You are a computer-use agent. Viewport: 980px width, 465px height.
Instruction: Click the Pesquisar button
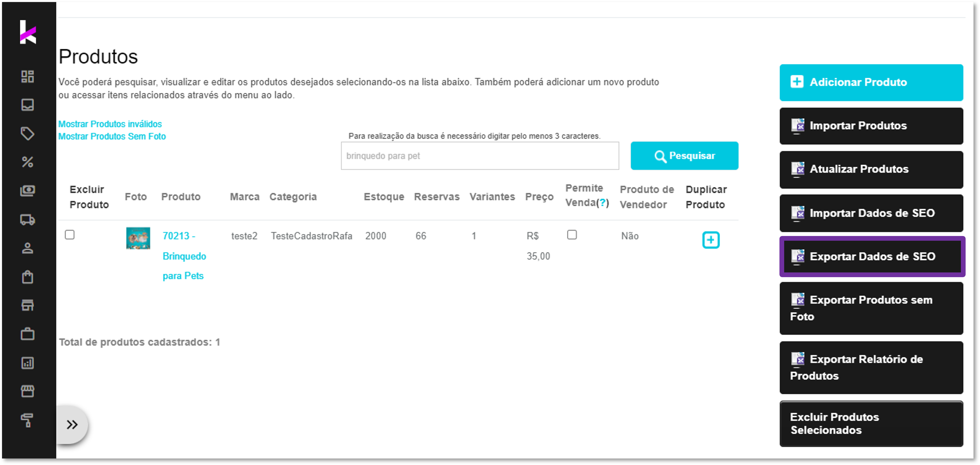(684, 156)
